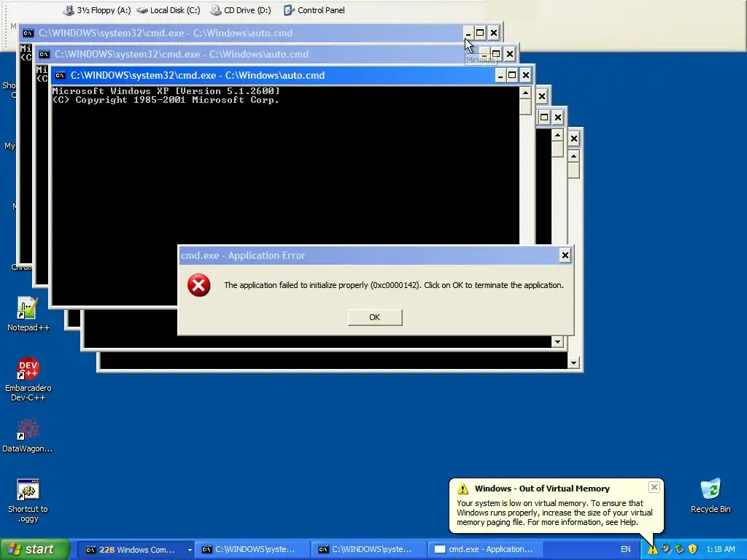747x560 pixels.
Task: Click the "Windows - Out of Virtual Memory" balloon title
Action: 542,489
